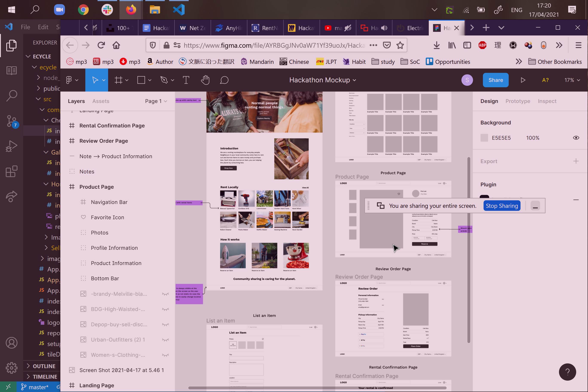The image size is (588, 392).
Task: Open the Page 1 pages dropdown
Action: (x=156, y=101)
